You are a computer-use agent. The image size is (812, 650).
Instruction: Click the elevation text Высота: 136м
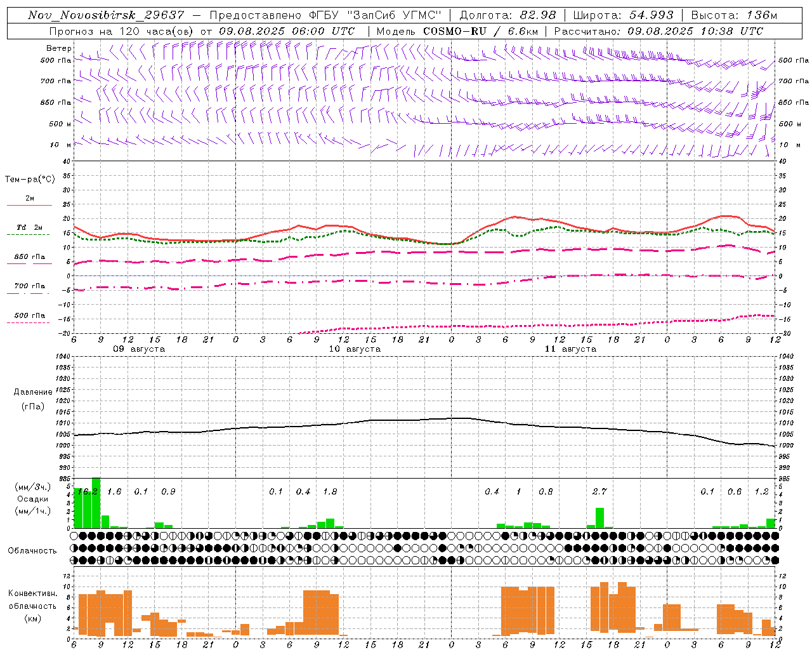point(734,15)
